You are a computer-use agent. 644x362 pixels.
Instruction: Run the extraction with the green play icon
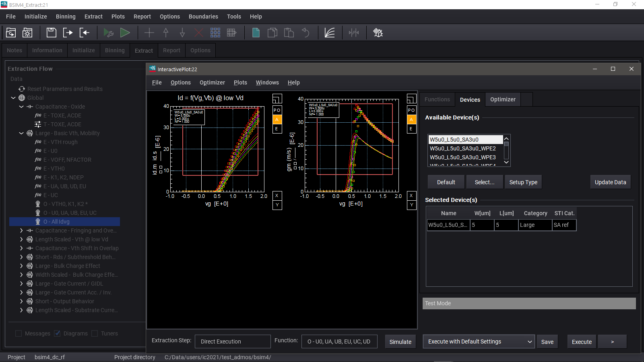coord(125,32)
